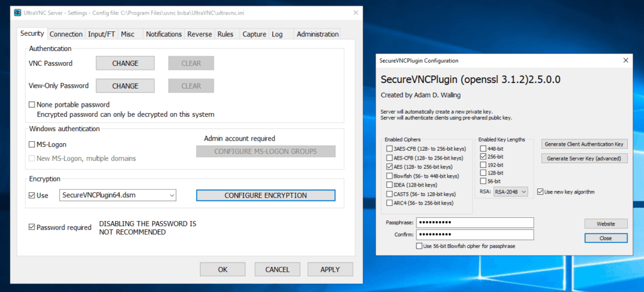The width and height of the screenshot is (644, 292).
Task: Click CLEAR next to View-Only Password
Action: (x=191, y=86)
